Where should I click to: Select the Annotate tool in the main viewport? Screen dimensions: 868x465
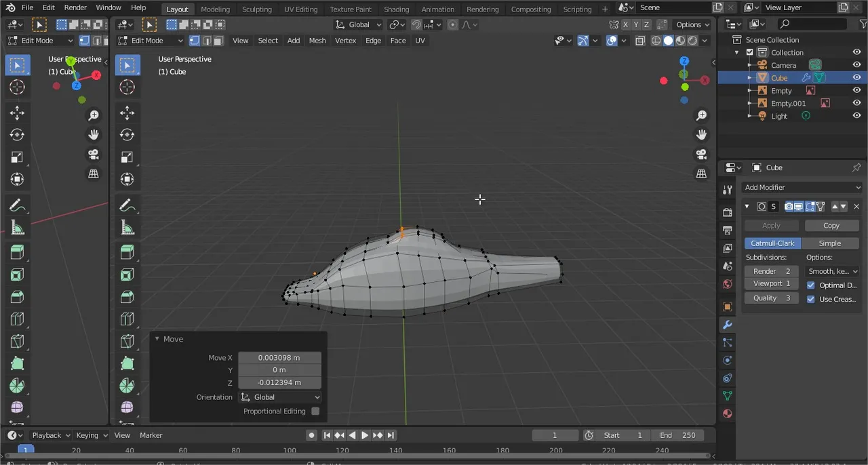pos(127,205)
